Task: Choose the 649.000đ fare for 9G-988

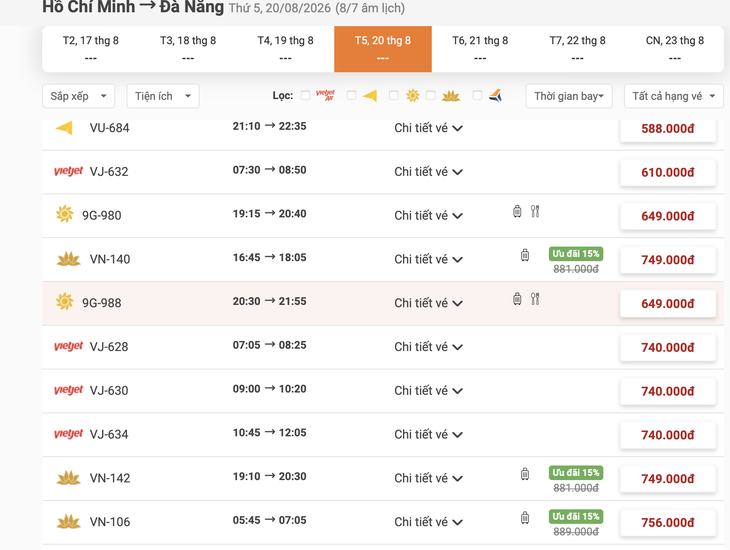Action: 668,304
